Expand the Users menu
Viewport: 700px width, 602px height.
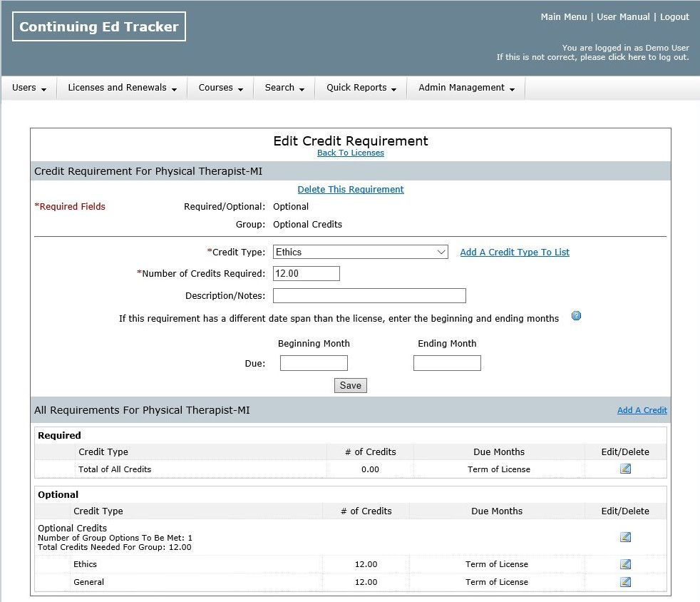29,88
